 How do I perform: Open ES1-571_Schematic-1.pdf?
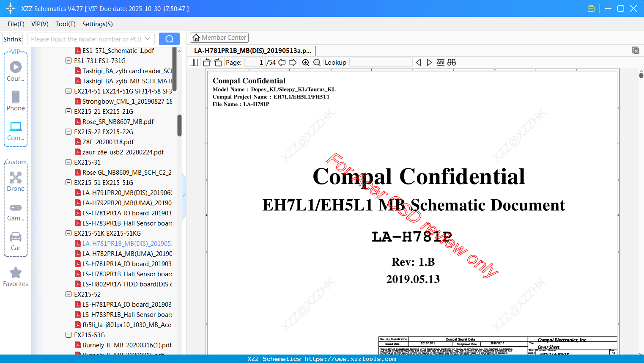pos(118,51)
